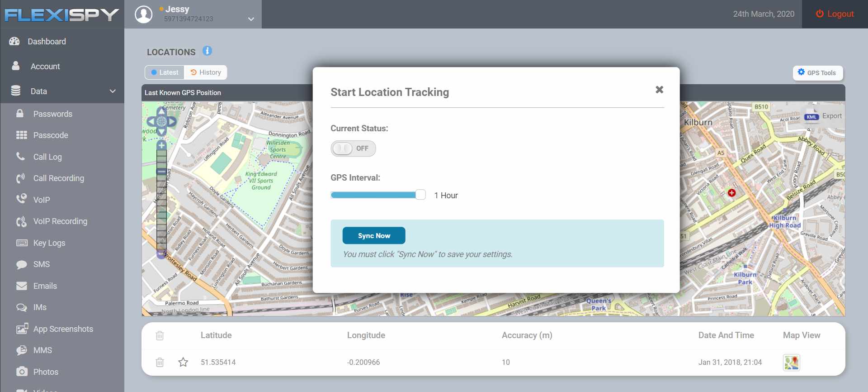Image resolution: width=868 pixels, height=392 pixels.
Task: Sort by the Date And Time header
Action: coord(726,335)
